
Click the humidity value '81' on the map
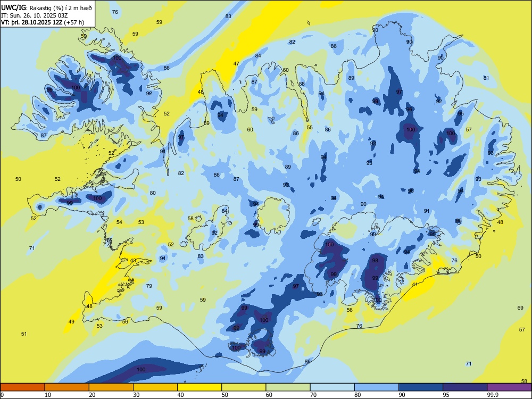486,78
